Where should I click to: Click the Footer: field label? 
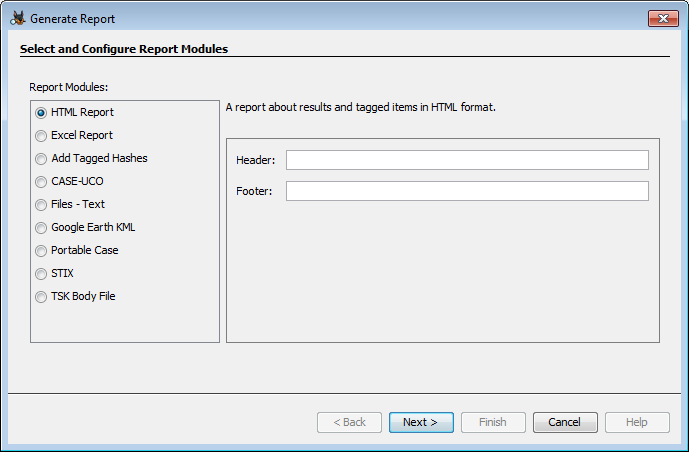[x=254, y=191]
